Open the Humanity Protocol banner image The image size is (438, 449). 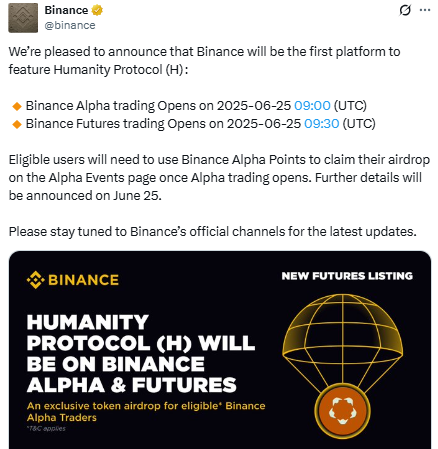point(220,350)
